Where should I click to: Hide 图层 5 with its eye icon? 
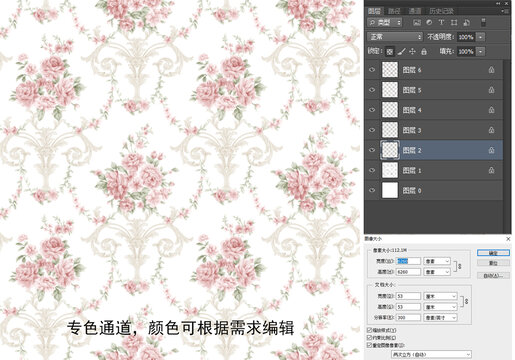click(x=372, y=90)
